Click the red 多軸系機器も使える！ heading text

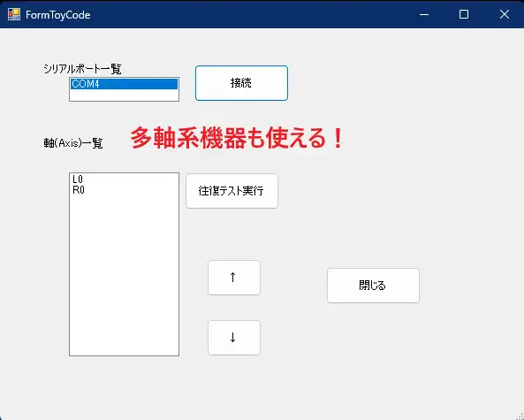click(x=237, y=138)
